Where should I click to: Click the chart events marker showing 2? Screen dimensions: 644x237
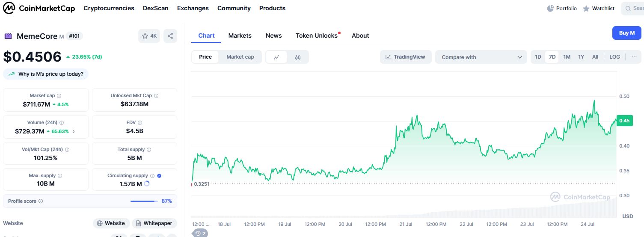201,233
